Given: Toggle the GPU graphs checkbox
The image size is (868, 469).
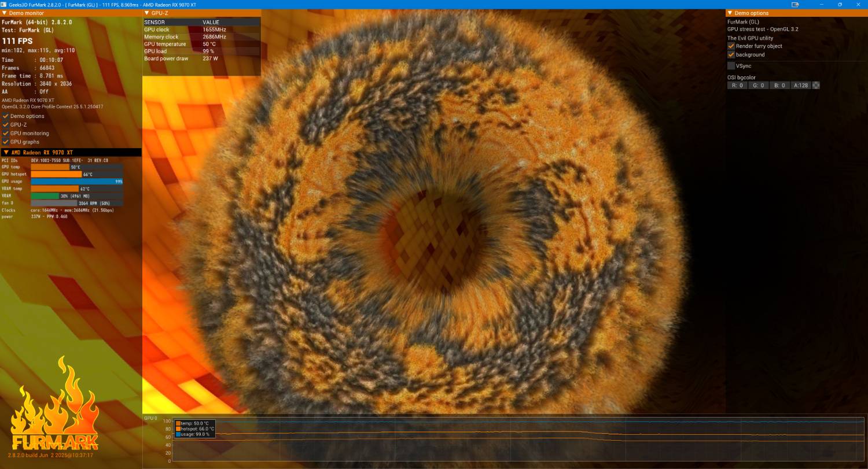Looking at the screenshot, I should tap(6, 142).
